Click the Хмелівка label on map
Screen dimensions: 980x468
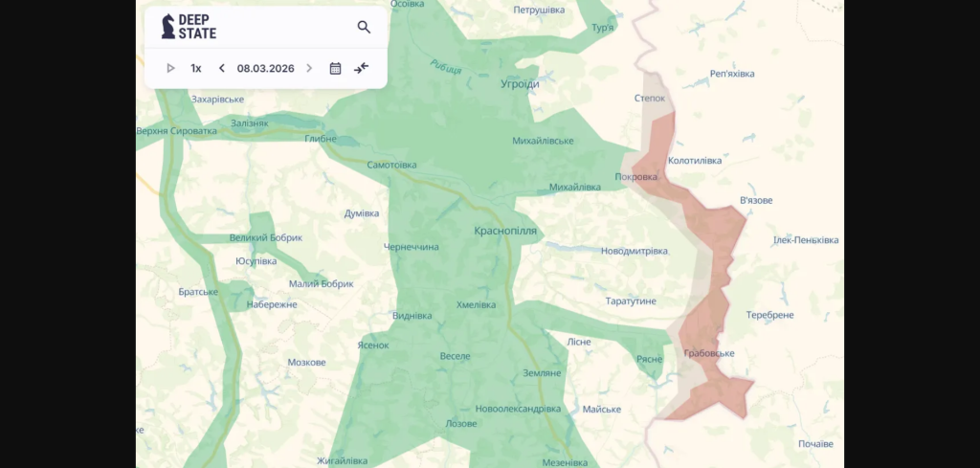click(x=476, y=304)
